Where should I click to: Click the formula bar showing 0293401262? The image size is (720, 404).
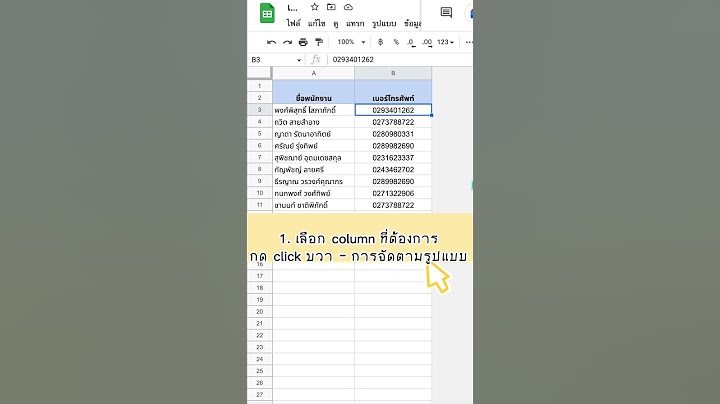point(399,60)
